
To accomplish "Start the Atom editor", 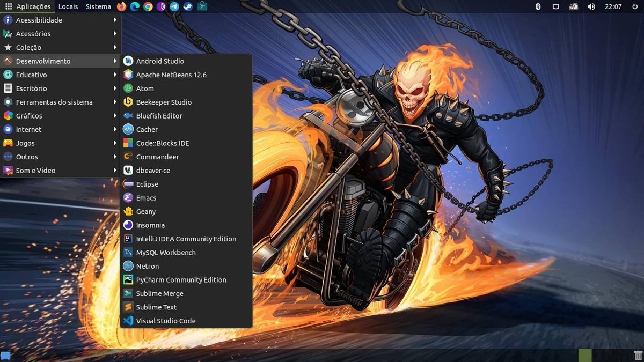I will (x=186, y=88).
